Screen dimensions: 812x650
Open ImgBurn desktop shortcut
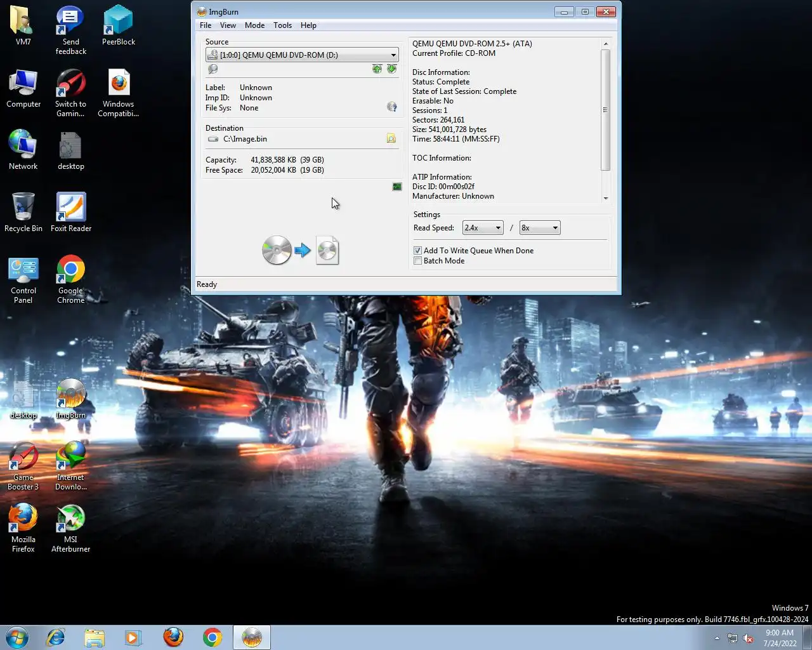[x=70, y=399]
